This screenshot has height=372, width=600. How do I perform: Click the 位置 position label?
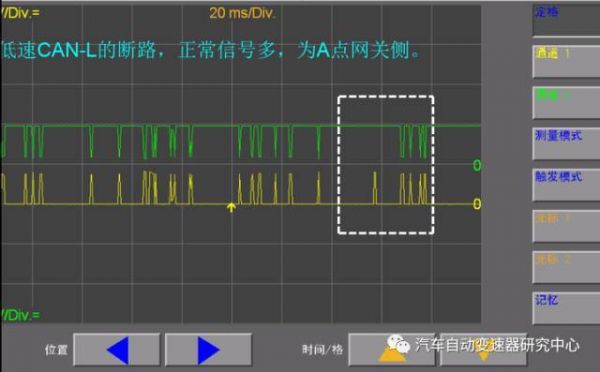[56, 350]
